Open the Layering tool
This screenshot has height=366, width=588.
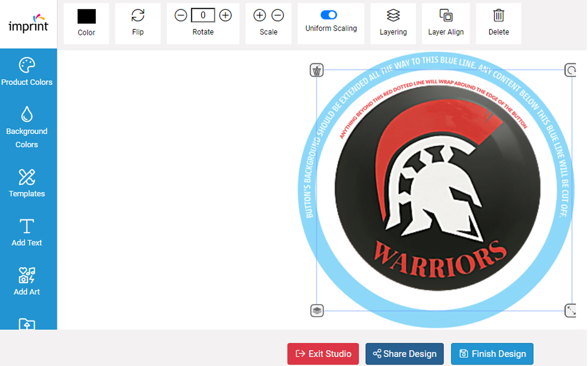(393, 24)
